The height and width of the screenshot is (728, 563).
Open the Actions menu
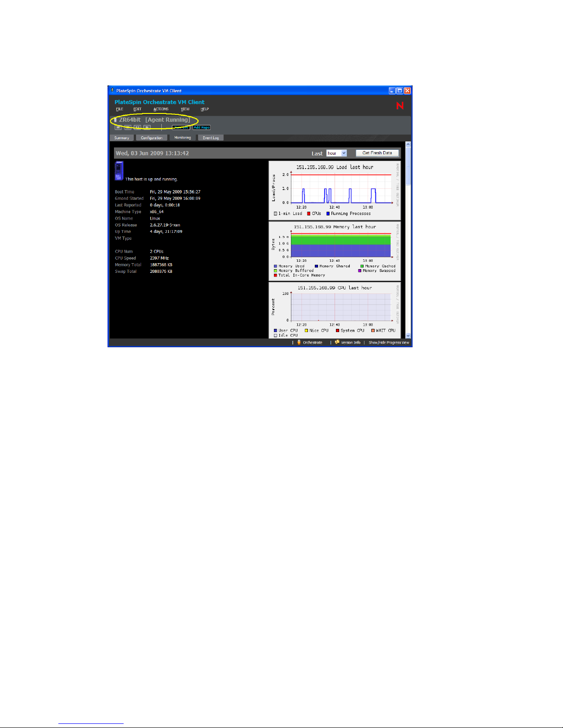click(161, 109)
